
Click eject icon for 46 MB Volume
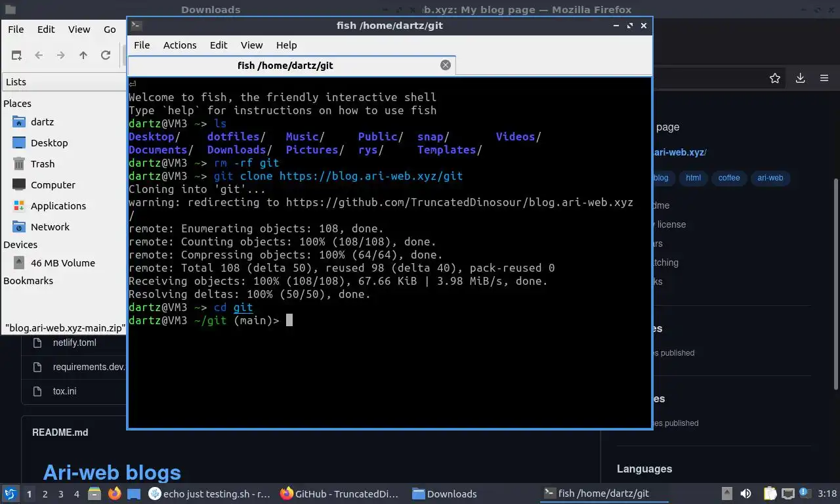pyautogui.click(x=19, y=262)
